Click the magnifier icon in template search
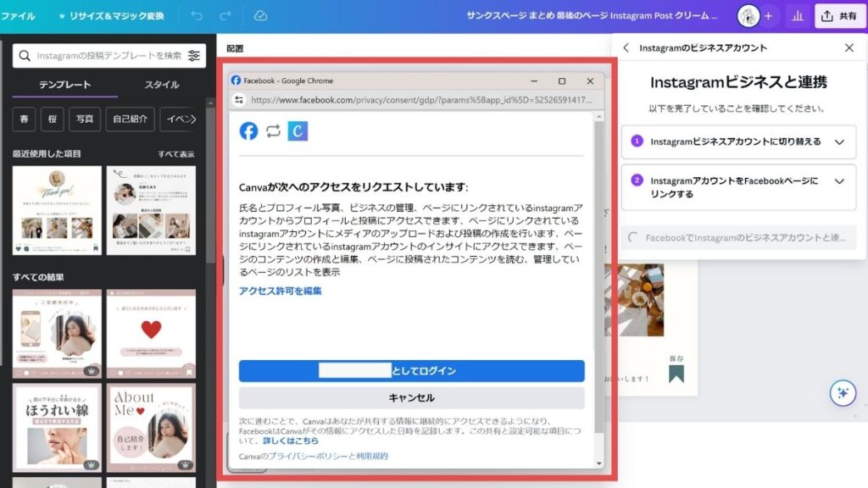The height and width of the screenshot is (488, 868). [25, 55]
